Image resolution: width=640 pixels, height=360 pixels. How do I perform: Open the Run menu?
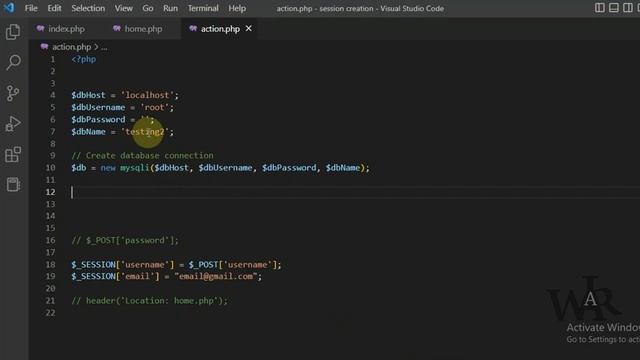click(x=170, y=8)
